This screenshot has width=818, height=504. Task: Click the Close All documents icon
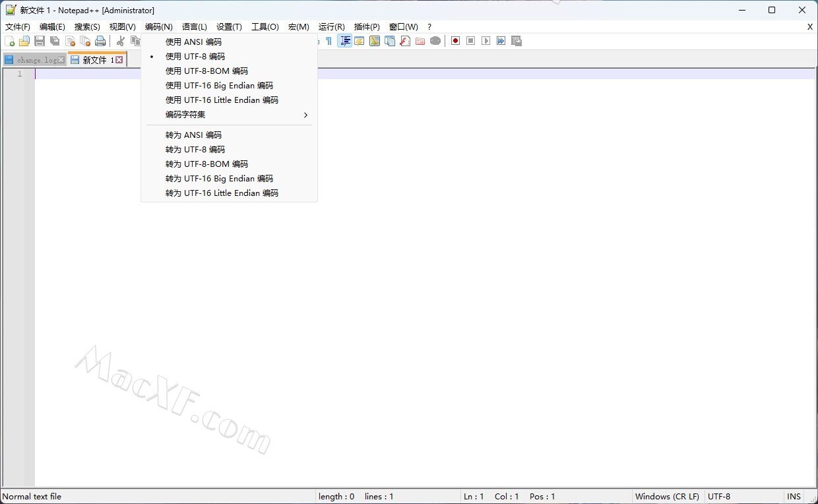click(85, 41)
